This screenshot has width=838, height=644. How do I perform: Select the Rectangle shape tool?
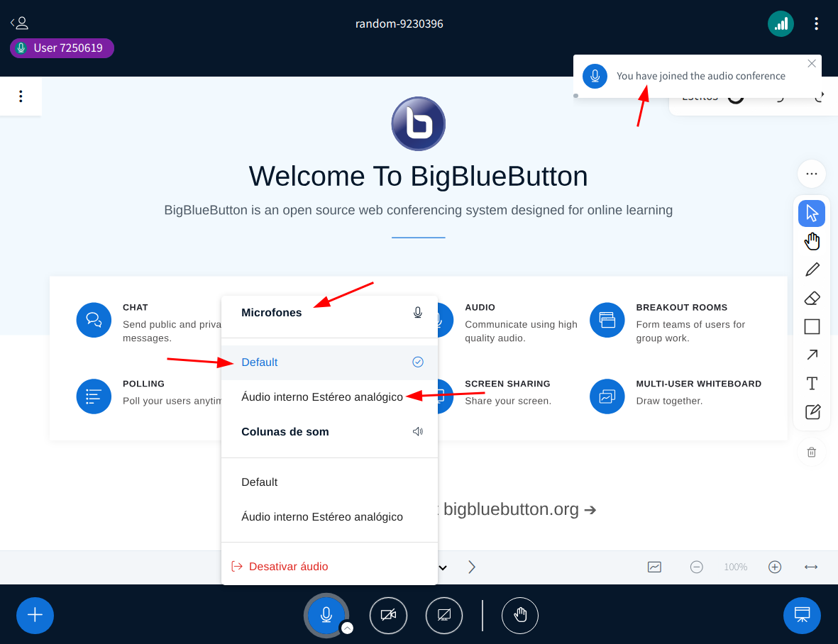(x=811, y=326)
